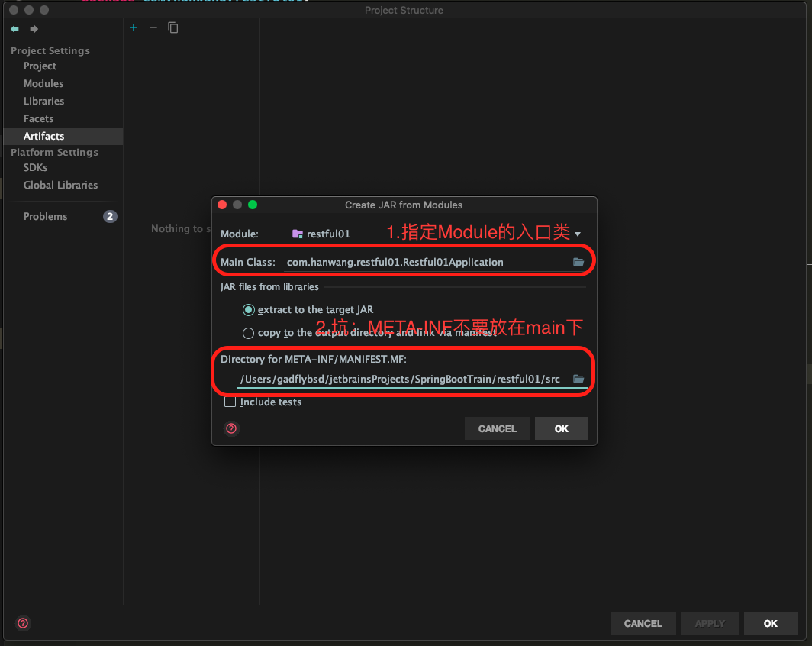Add new artifact with plus icon
The image size is (812, 646).
(134, 27)
